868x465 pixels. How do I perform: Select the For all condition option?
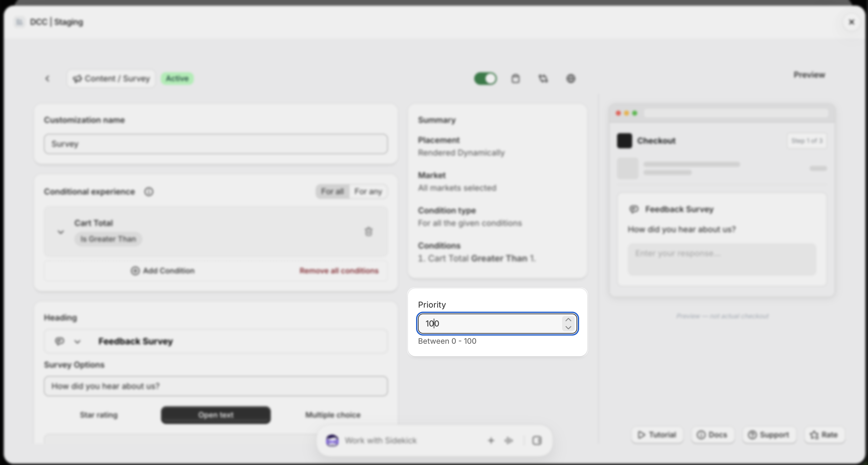point(332,192)
